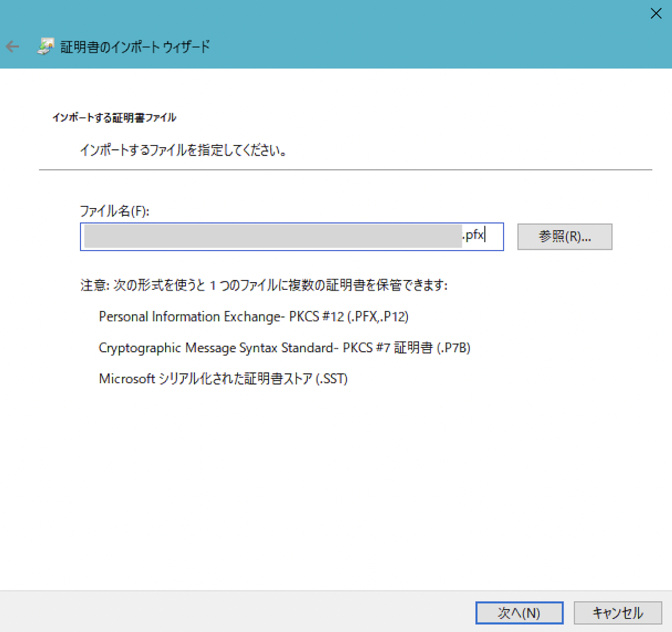
Task: Click the 注意 note about multiple certificates
Action: point(264,286)
